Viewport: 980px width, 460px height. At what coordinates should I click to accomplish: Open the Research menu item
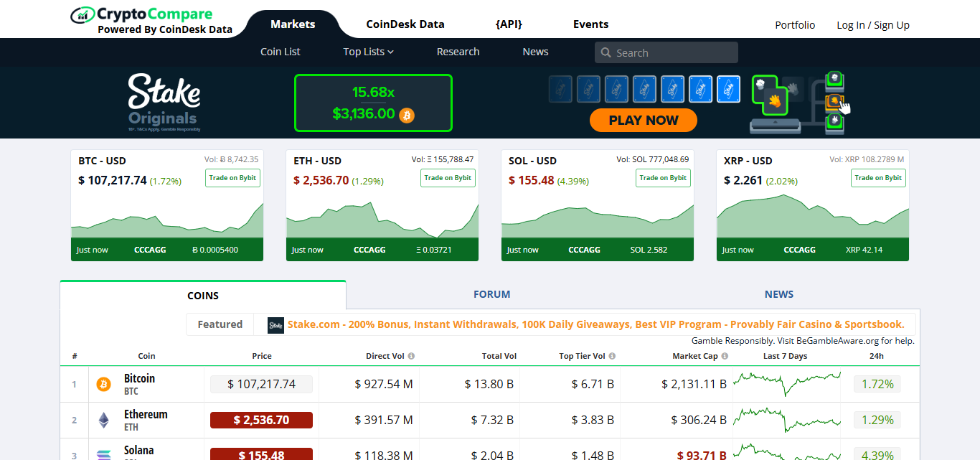(x=458, y=52)
